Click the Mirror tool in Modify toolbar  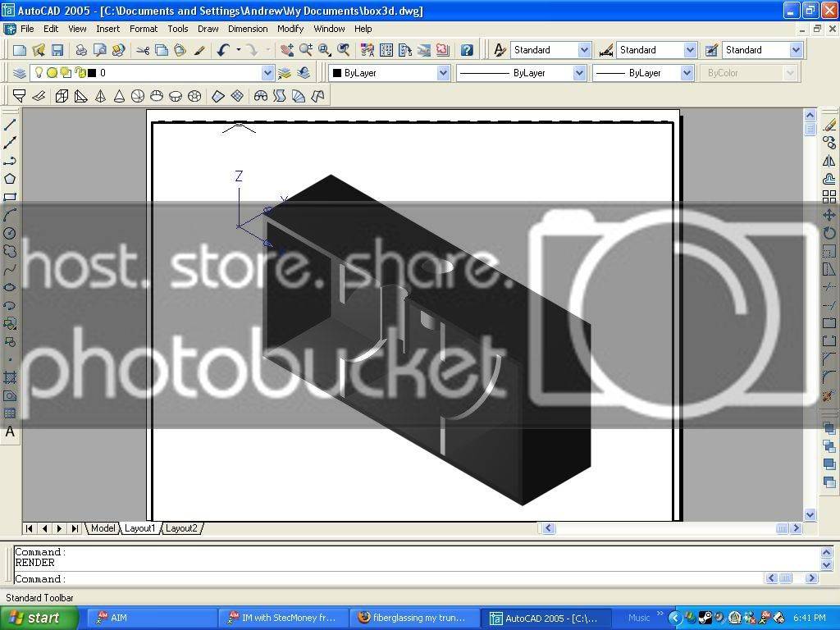[829, 162]
